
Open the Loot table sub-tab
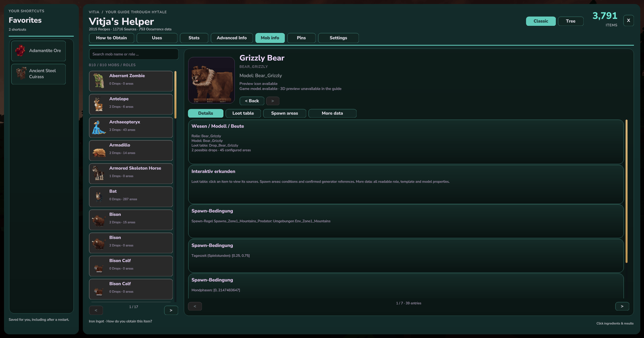point(243,113)
